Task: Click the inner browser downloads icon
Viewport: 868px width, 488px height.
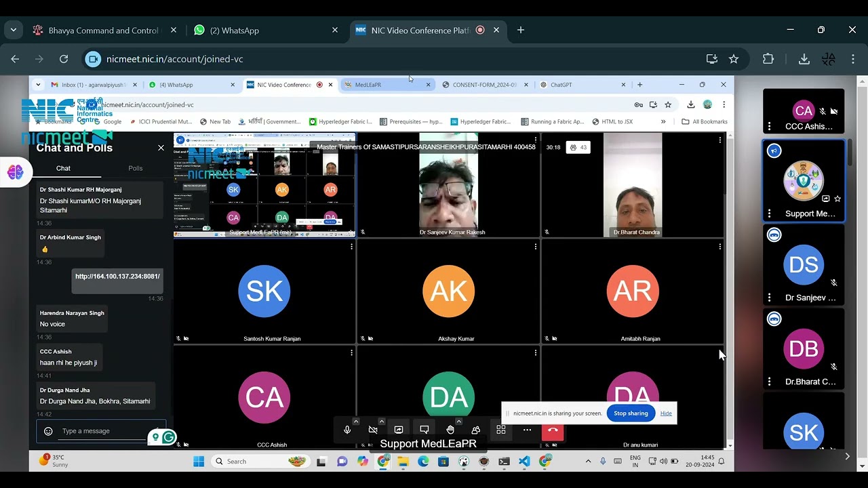Action: (x=690, y=104)
